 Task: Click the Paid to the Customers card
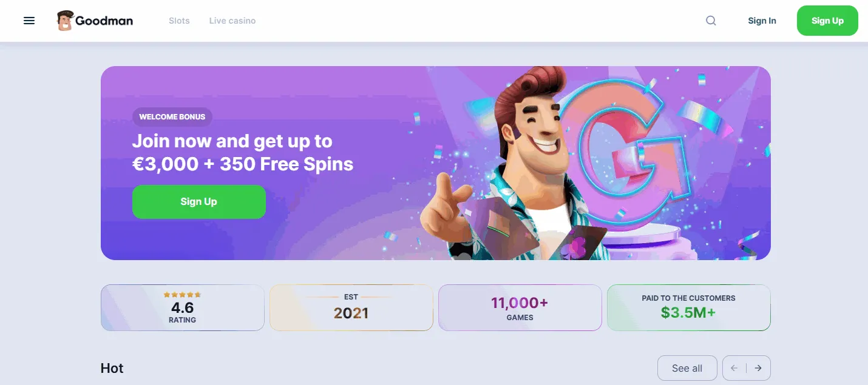(688, 308)
